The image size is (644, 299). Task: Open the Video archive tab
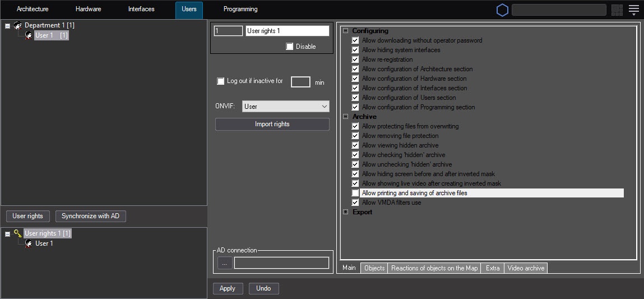coord(525,268)
